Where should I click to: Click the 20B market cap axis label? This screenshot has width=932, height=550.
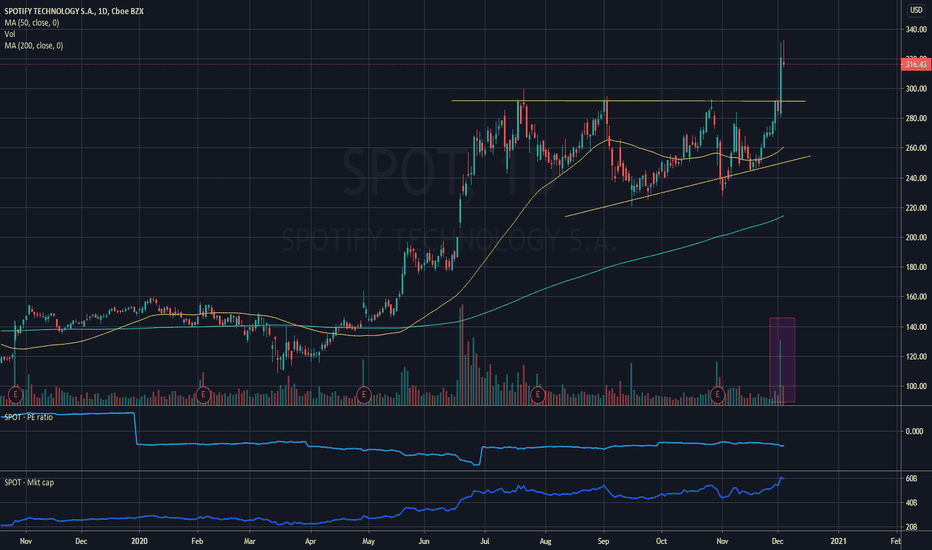[911, 527]
